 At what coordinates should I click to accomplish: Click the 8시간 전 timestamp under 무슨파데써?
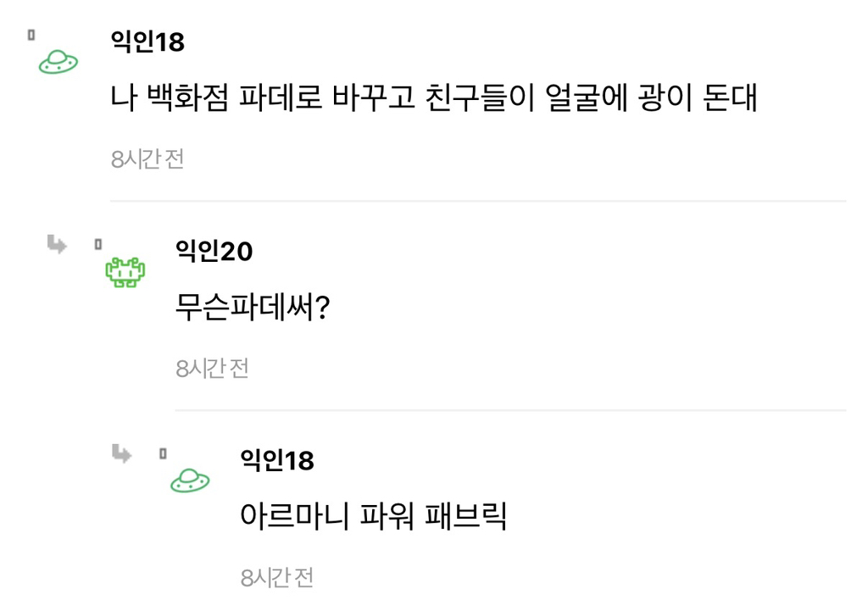pos(212,369)
